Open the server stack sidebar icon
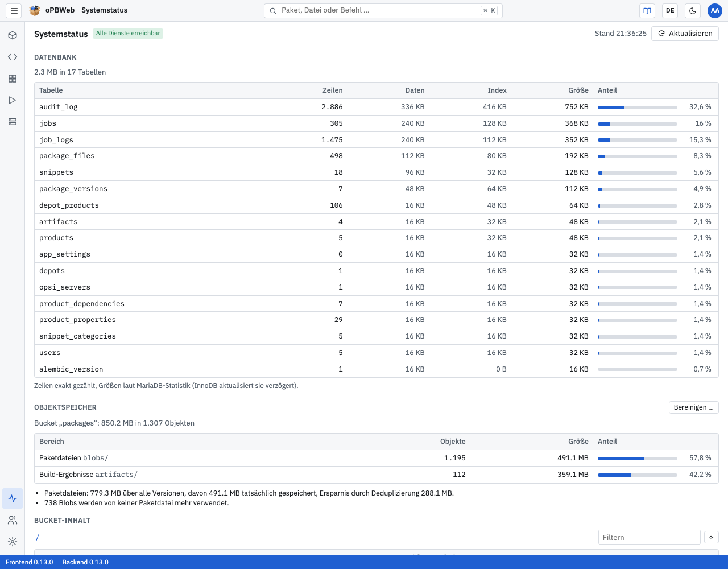728x569 pixels. pyautogui.click(x=13, y=122)
